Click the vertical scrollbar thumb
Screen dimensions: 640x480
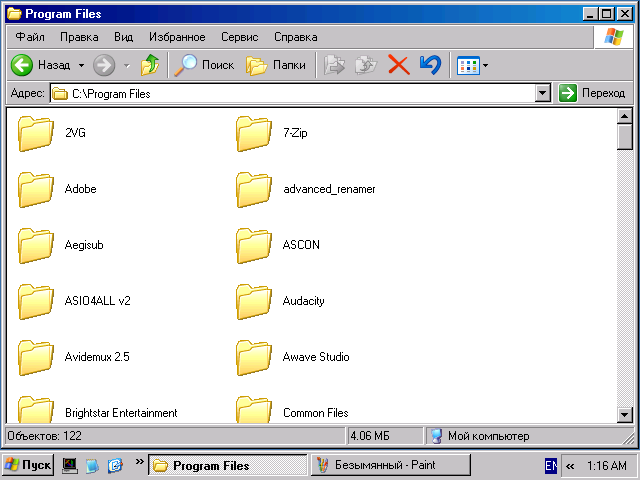(x=624, y=137)
